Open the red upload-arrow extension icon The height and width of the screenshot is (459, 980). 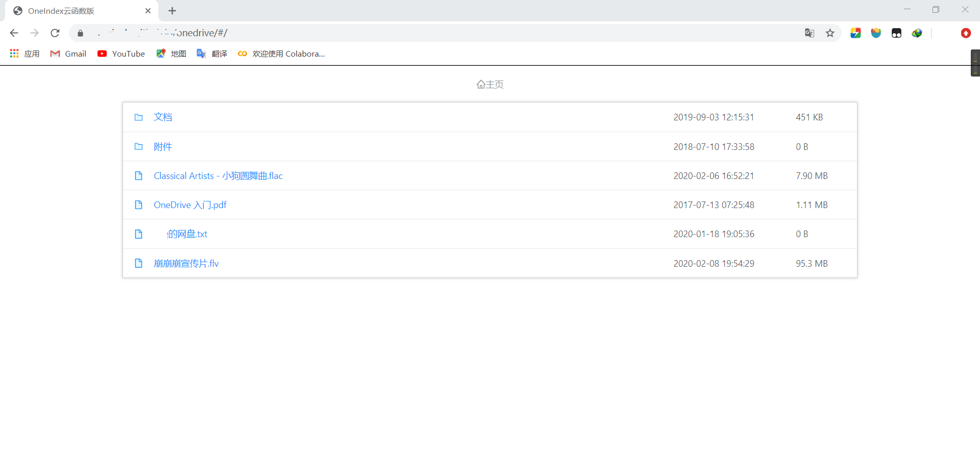[x=966, y=33]
